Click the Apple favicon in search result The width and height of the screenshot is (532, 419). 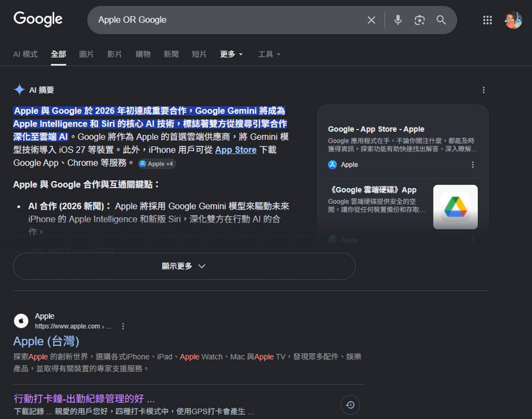point(21,321)
